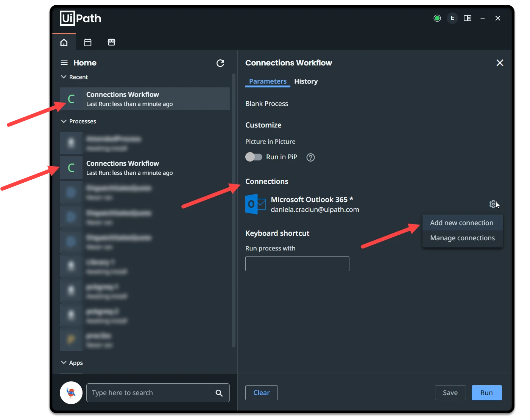530x420 pixels.
Task: Open the hamburger menu beside Home
Action: pos(64,63)
